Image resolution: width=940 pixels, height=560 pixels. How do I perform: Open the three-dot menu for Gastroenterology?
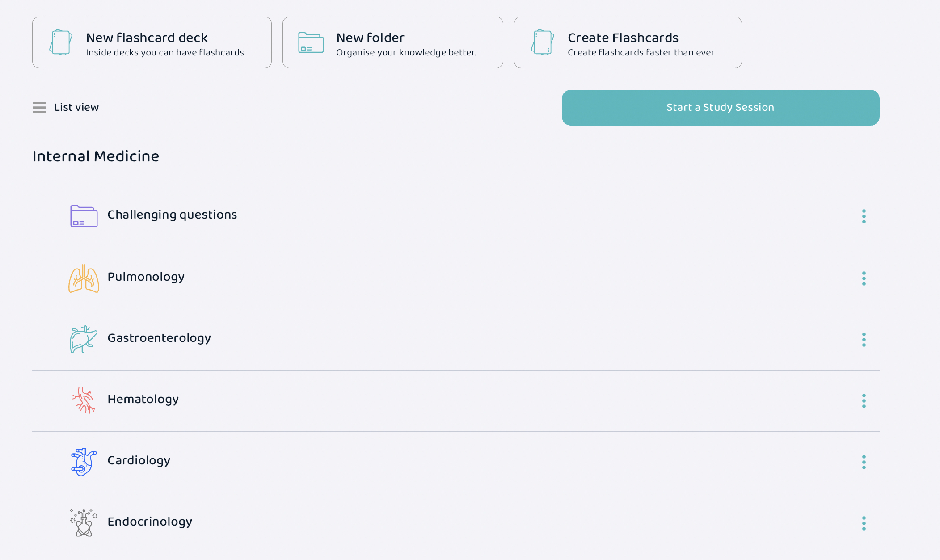(x=864, y=340)
